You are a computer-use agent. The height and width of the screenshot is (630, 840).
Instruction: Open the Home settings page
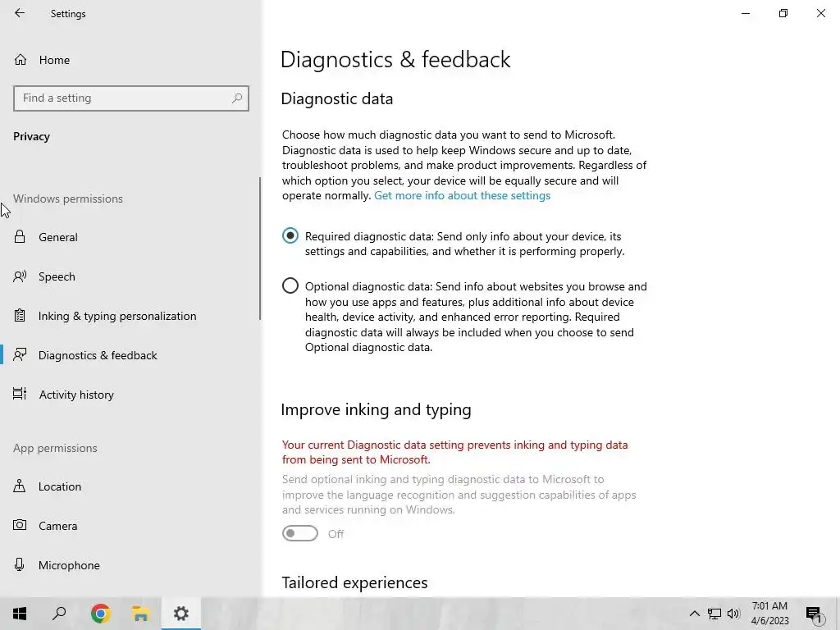tap(131, 60)
